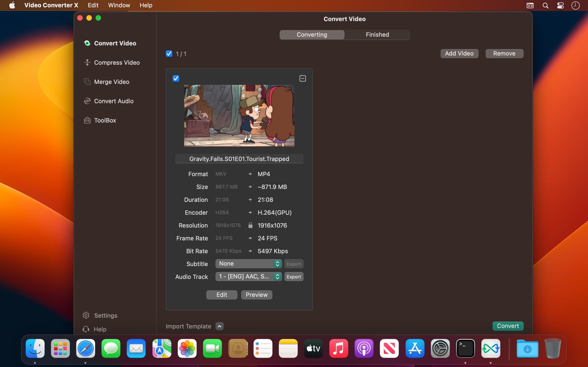Uncheck the Gravity Falls video item checkbox
Viewport: 588px width, 367px height.
point(176,78)
